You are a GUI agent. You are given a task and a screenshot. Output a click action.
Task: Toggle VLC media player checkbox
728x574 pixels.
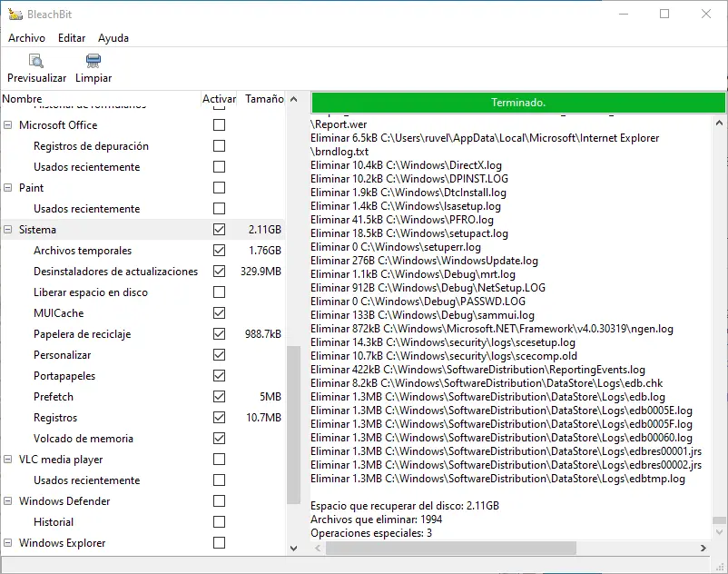(219, 460)
